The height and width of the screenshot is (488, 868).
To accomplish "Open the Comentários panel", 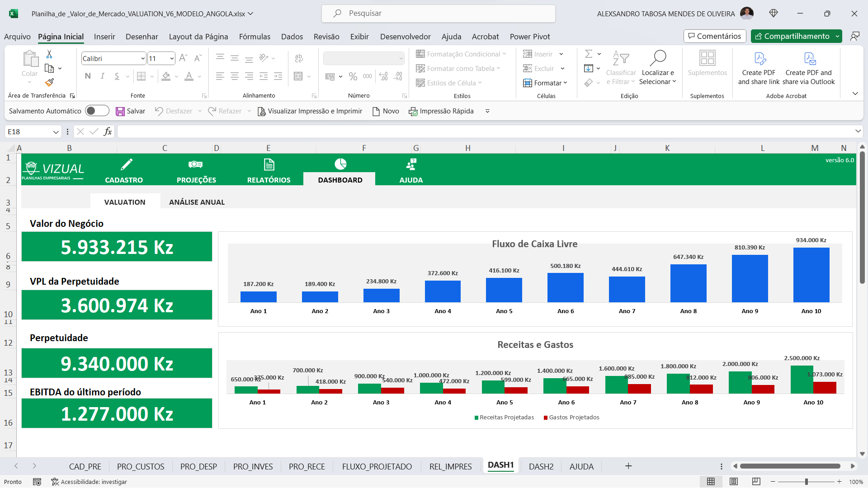I will click(x=714, y=36).
